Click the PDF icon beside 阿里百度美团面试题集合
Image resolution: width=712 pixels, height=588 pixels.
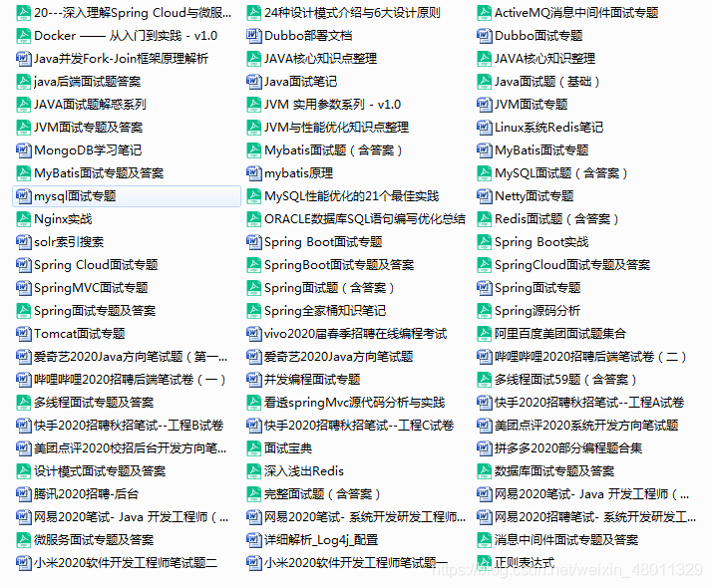484,334
